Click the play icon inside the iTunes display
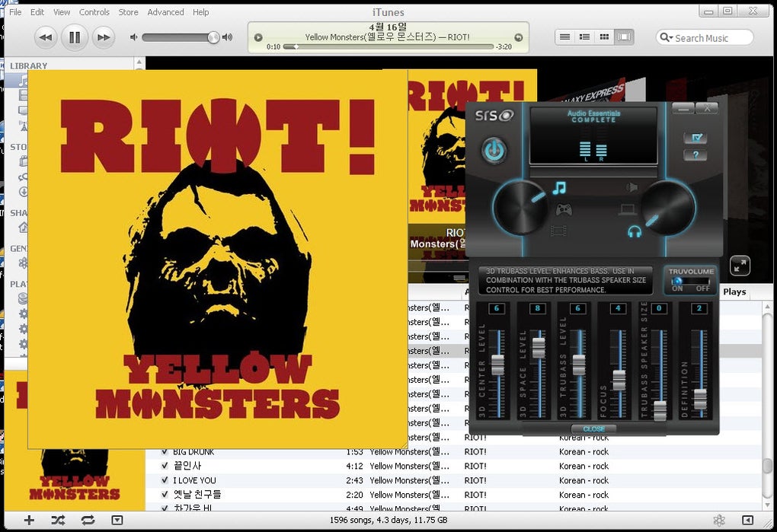Screen dimensions: 777x532 pos(257,37)
